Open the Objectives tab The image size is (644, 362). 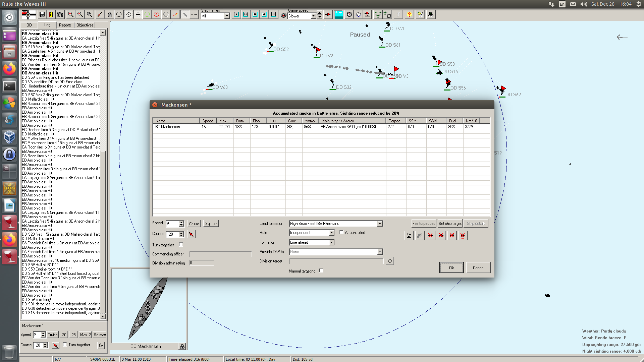[85, 25]
